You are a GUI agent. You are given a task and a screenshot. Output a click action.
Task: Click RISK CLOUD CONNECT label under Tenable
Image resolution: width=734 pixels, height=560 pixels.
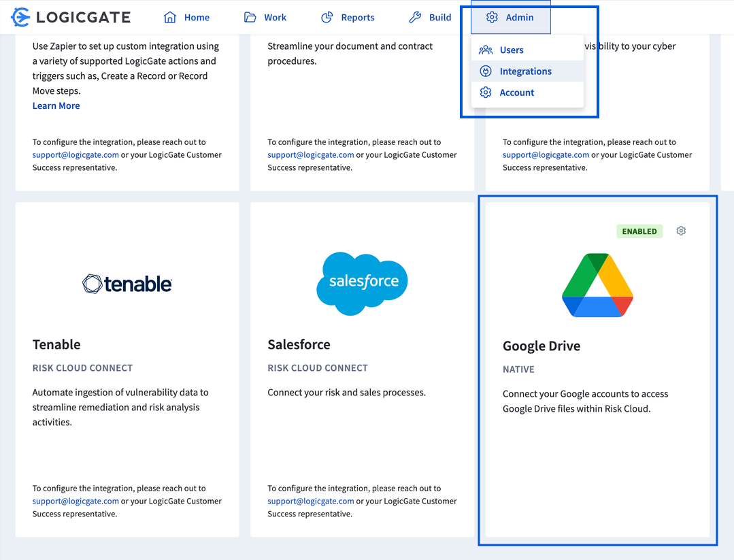(82, 368)
